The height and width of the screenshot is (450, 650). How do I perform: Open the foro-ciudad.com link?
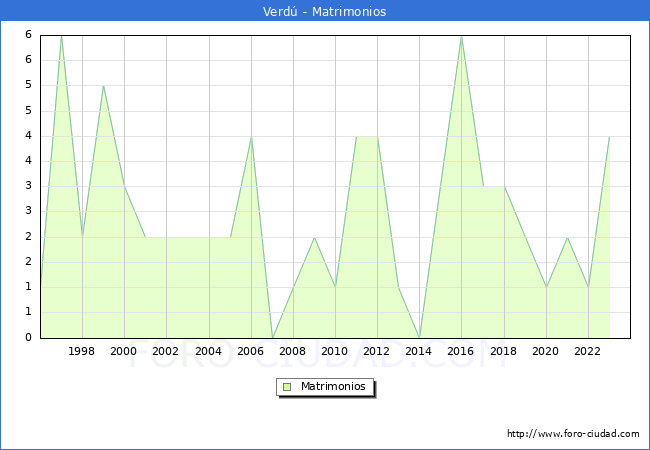573,434
